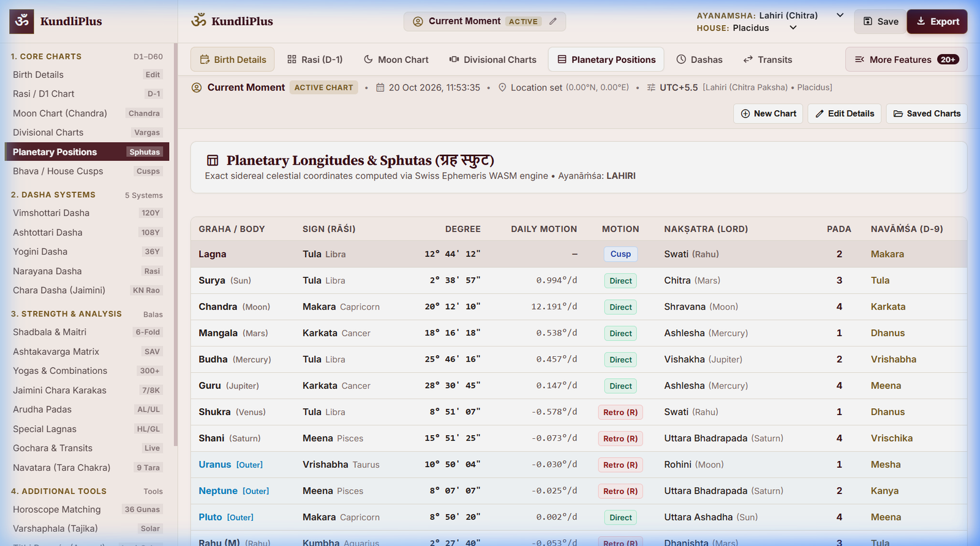Open Ashtottari Dasha in sidebar
The width and height of the screenshot is (980, 546).
[x=87, y=233]
